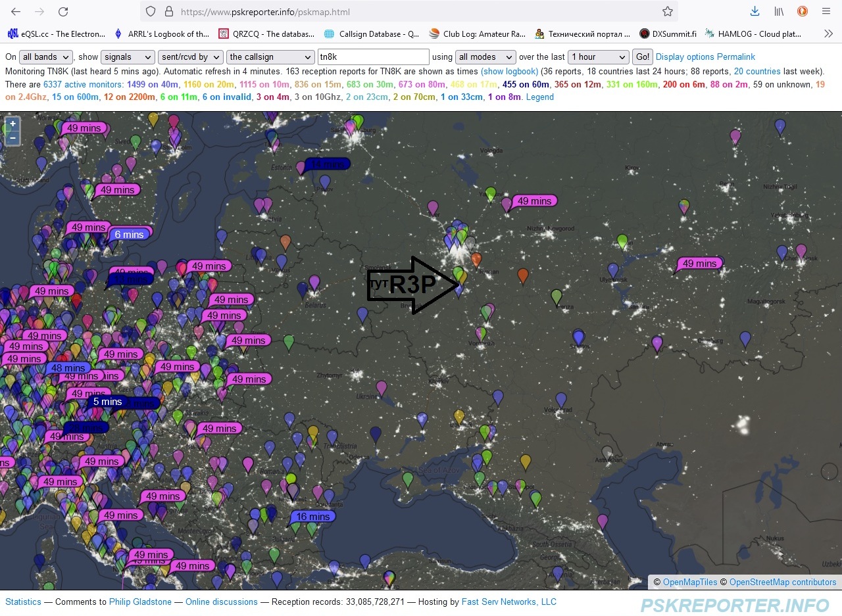Click the blue '6 mins' map marker
842x616 pixels.
click(129, 234)
